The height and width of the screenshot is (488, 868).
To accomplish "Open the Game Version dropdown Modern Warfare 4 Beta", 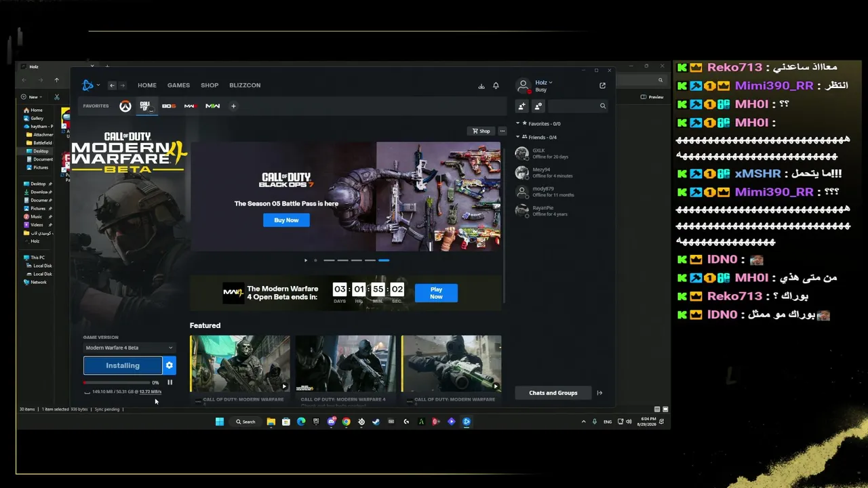I will click(129, 348).
